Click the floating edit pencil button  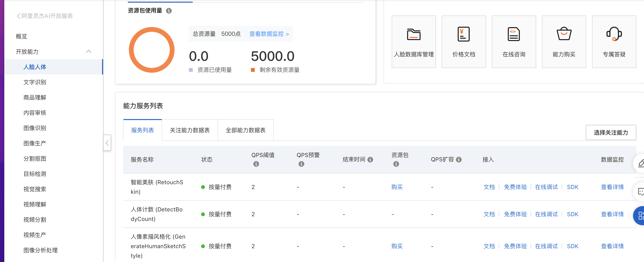pyautogui.click(x=639, y=163)
